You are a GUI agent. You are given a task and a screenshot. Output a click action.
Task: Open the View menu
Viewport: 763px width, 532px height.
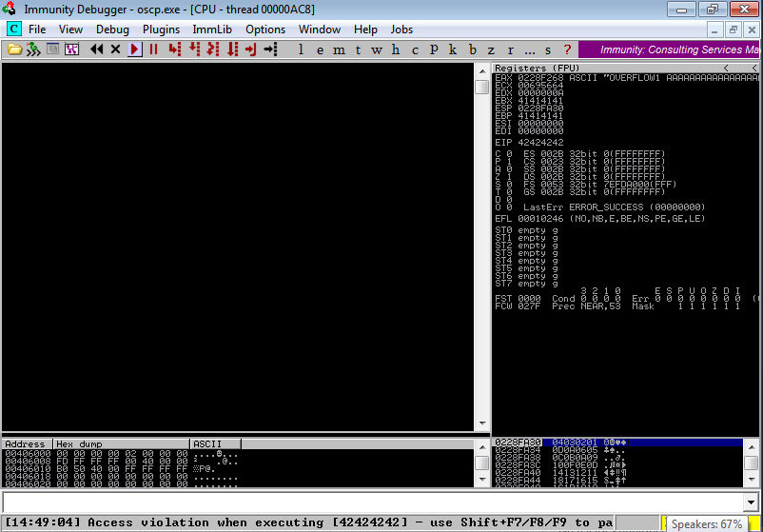pos(70,30)
